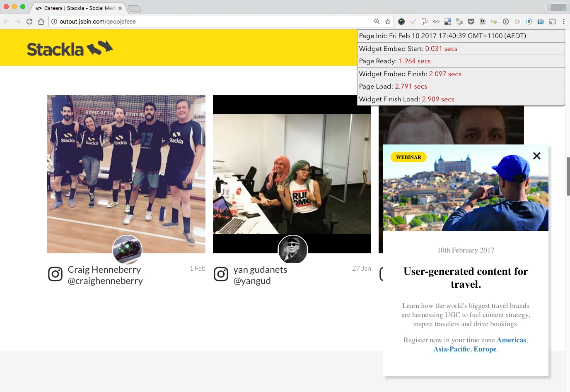Image resolution: width=570 pixels, height=392 pixels.
Task: Click Instagram icon beside Craig Henneberry
Action: click(55, 274)
